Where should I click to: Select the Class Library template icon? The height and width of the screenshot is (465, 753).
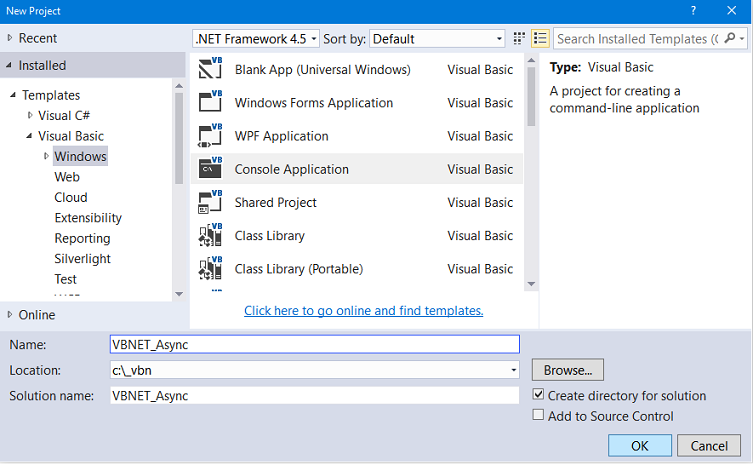pyautogui.click(x=210, y=235)
